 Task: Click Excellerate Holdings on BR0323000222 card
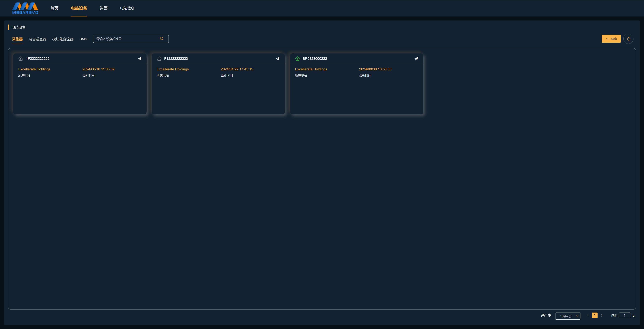click(311, 69)
